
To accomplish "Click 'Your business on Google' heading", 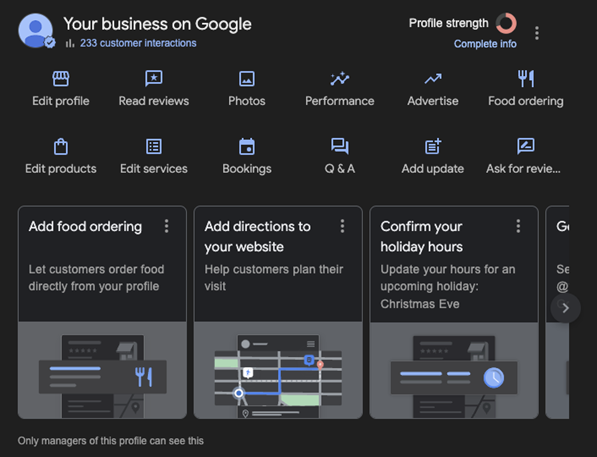I will click(x=157, y=24).
